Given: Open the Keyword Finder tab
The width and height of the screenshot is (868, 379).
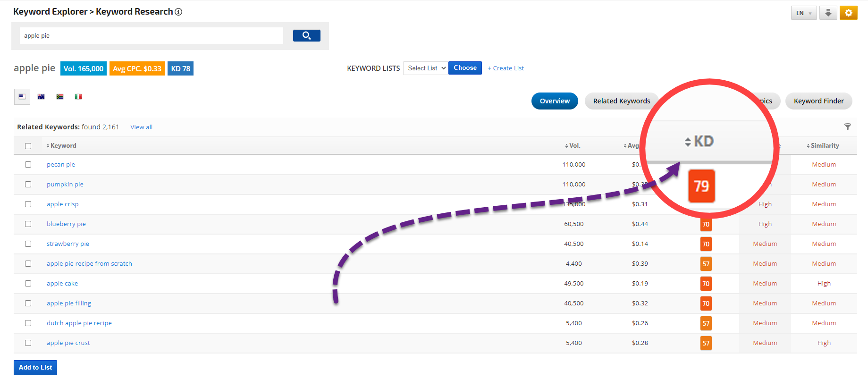Looking at the screenshot, I should [x=818, y=101].
